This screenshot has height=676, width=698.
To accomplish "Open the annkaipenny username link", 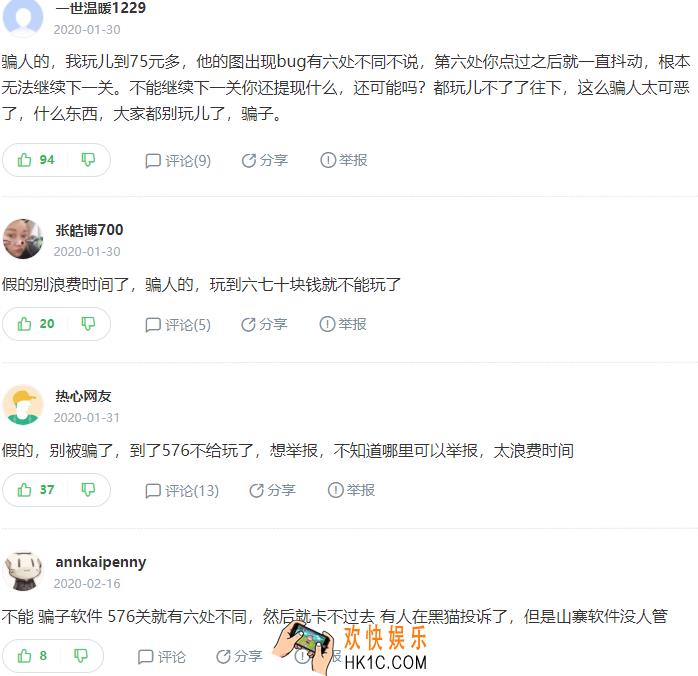I will click(101, 562).
